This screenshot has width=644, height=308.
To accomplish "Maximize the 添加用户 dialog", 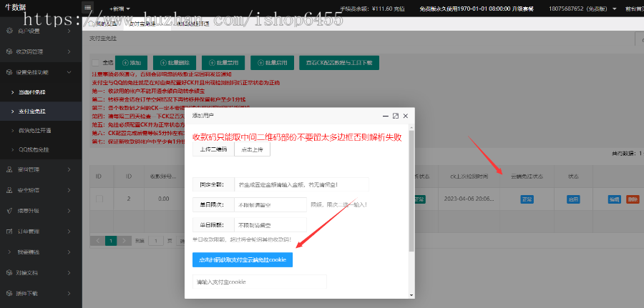I will pyautogui.click(x=395, y=115).
